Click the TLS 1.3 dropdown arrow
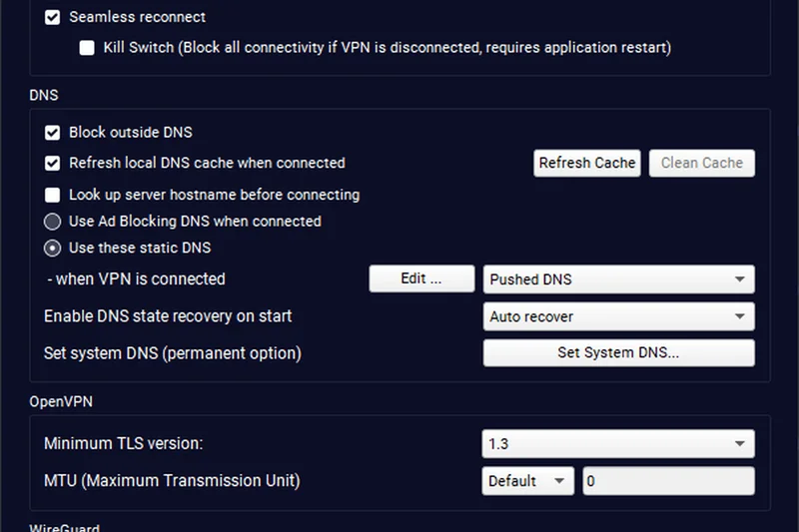The height and width of the screenshot is (532, 799). (x=740, y=443)
